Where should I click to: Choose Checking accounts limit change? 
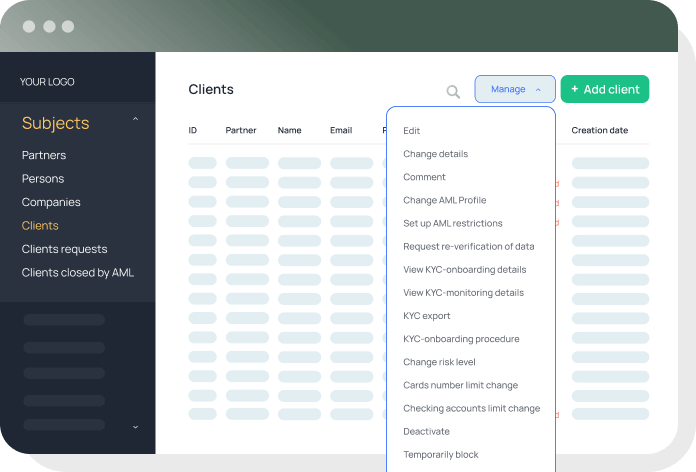pyautogui.click(x=471, y=408)
